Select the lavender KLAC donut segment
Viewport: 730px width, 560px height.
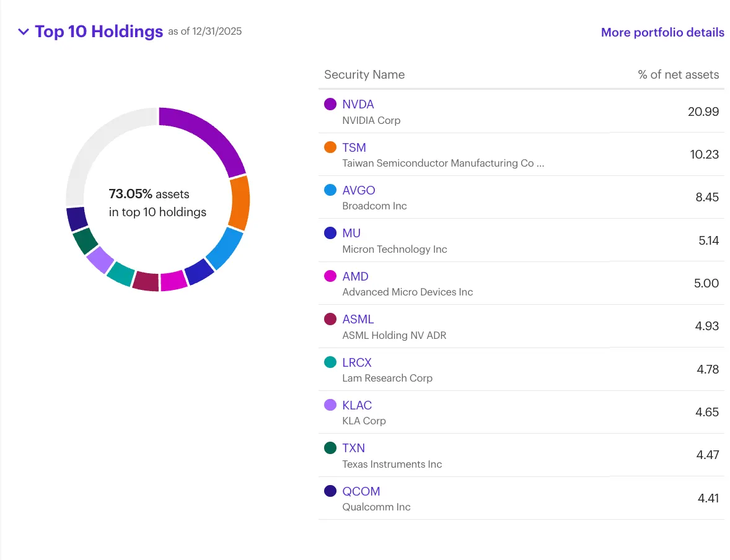(100, 259)
